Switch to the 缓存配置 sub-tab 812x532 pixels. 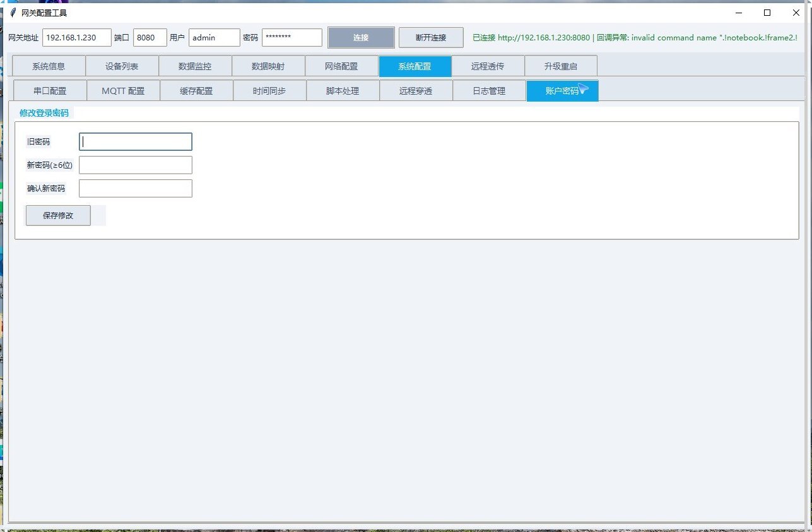point(196,91)
